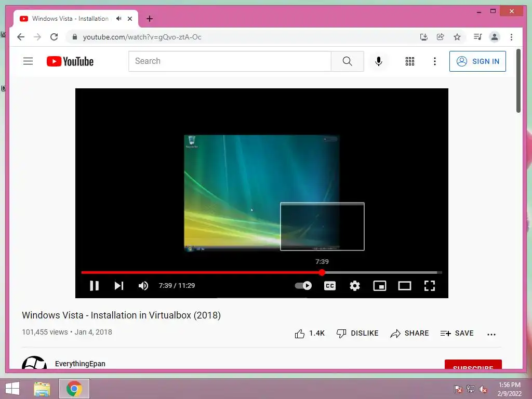Click the muted speaker tray icon
The width and height of the screenshot is (532, 399).
(483, 389)
